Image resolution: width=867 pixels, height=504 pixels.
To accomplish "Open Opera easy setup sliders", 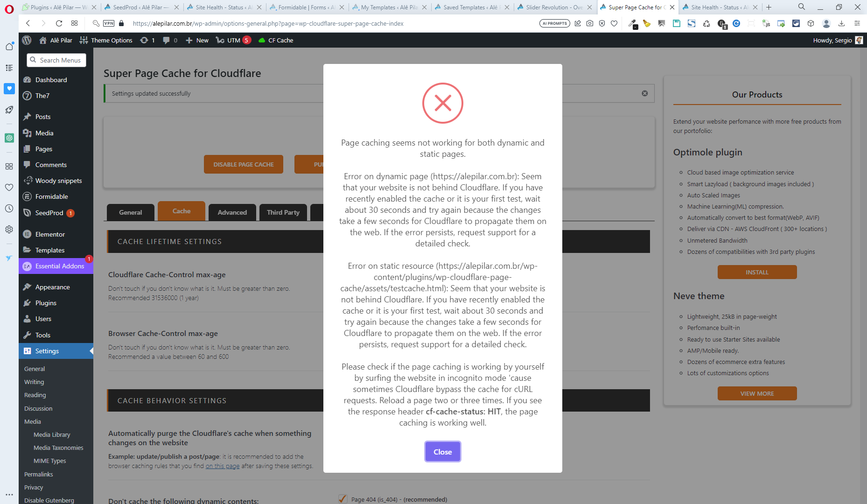I will [857, 23].
